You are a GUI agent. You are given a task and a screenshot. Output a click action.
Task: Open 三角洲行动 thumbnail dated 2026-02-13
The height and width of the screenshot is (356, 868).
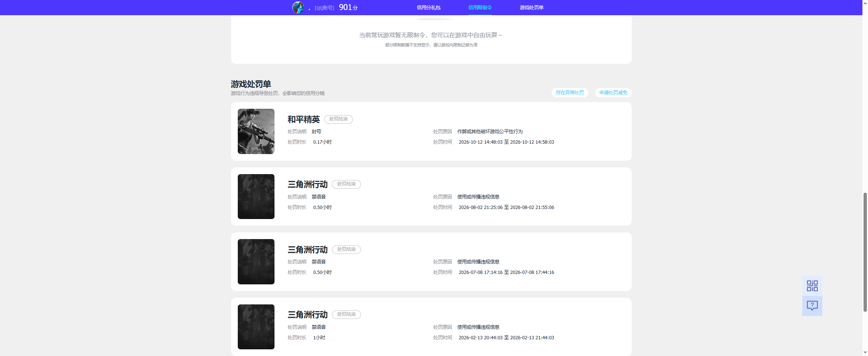click(256, 327)
